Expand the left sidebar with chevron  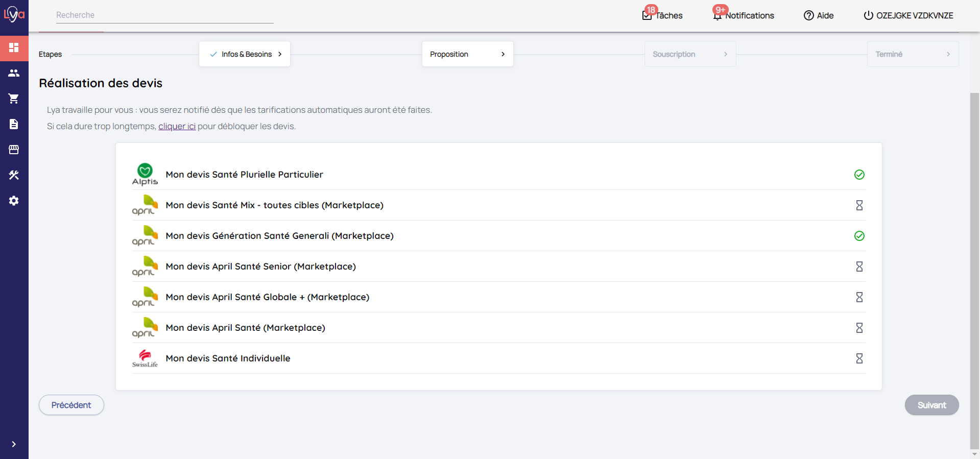coord(14,444)
